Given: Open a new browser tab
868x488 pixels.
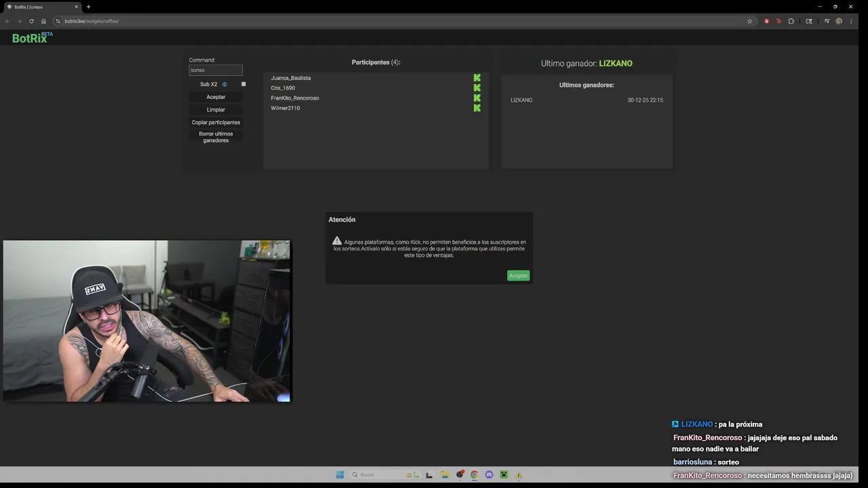Looking at the screenshot, I should pyautogui.click(x=88, y=7).
